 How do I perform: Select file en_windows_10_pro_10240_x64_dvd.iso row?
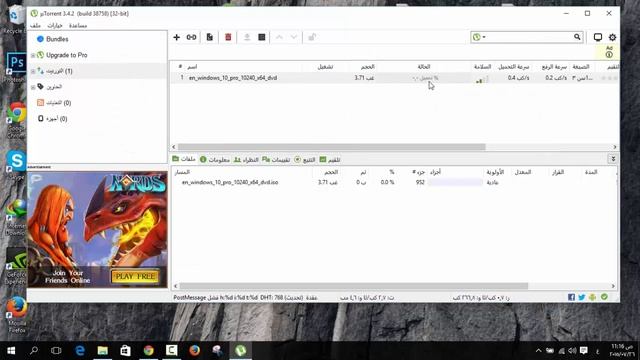(394, 182)
